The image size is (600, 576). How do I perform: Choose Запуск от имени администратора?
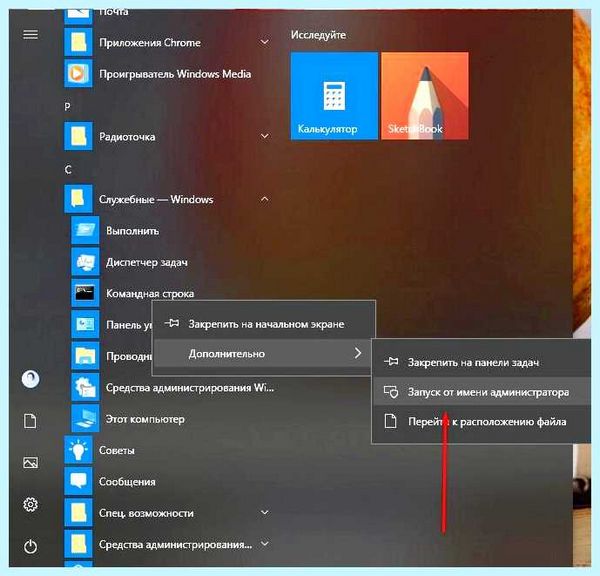[481, 392]
